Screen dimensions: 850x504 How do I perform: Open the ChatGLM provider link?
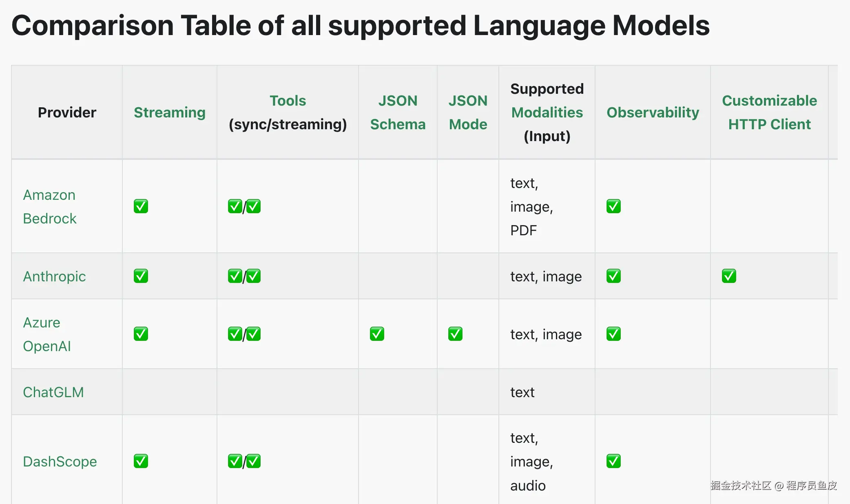click(x=53, y=392)
